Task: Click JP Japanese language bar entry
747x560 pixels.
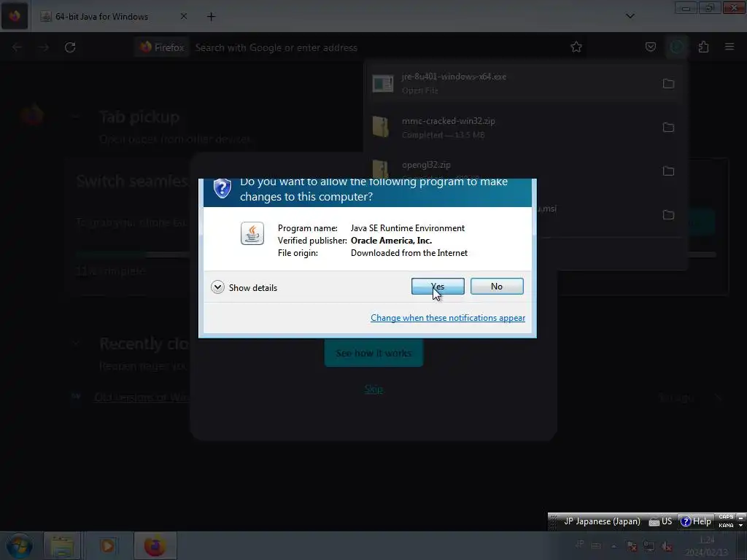Action: point(602,521)
